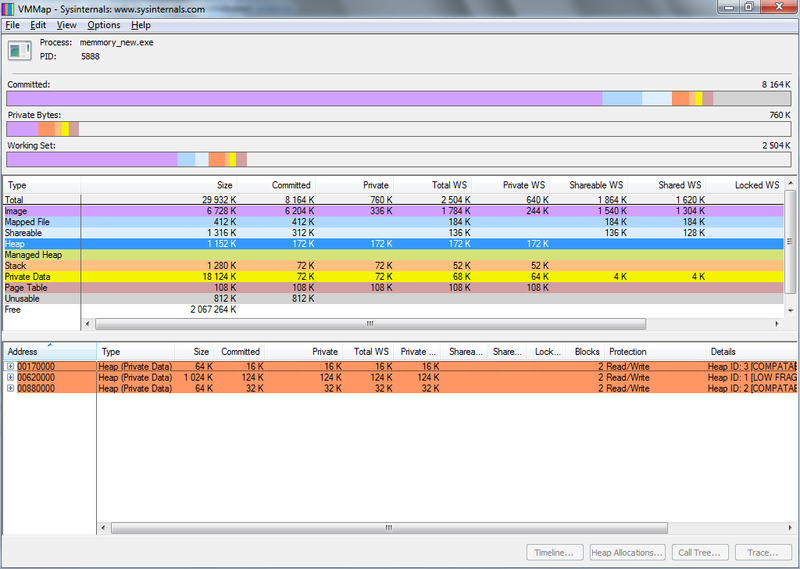Click summary table vertical scroll up arrow
This screenshot has height=569, width=800.
coord(790,183)
